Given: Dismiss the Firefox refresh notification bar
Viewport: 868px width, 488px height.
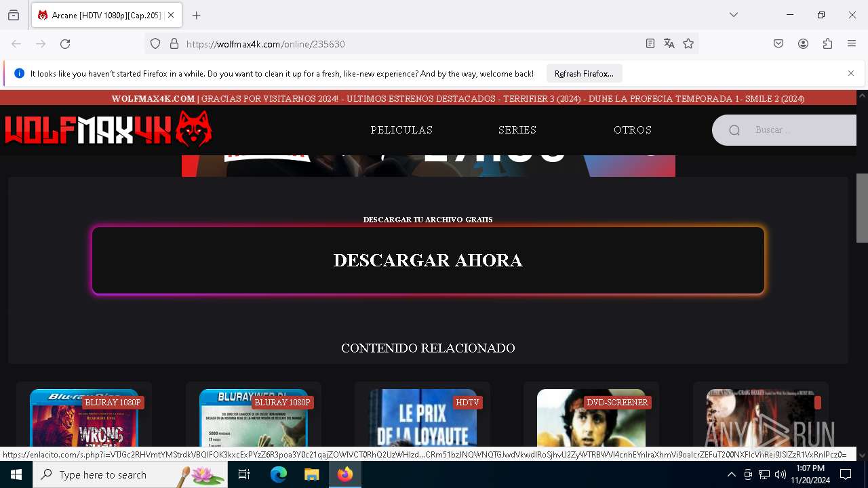Looking at the screenshot, I should [x=851, y=73].
